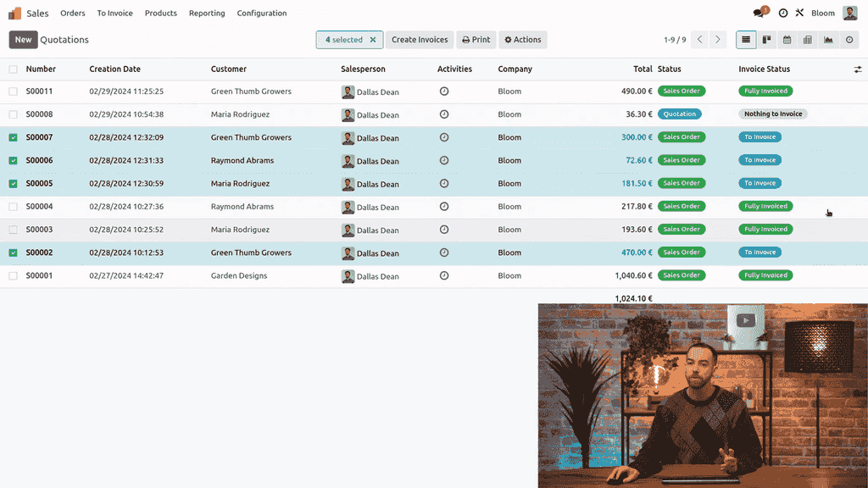The height and width of the screenshot is (488, 868).
Task: Uncheck the checkbox for order S00007
Action: point(13,137)
